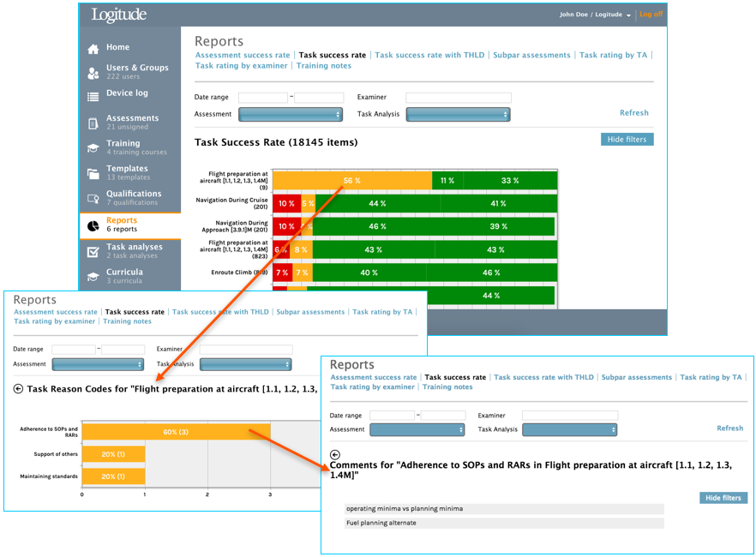Image resolution: width=756 pixels, height=557 pixels.
Task: Open Task rating by examiner in main window
Action: click(241, 65)
